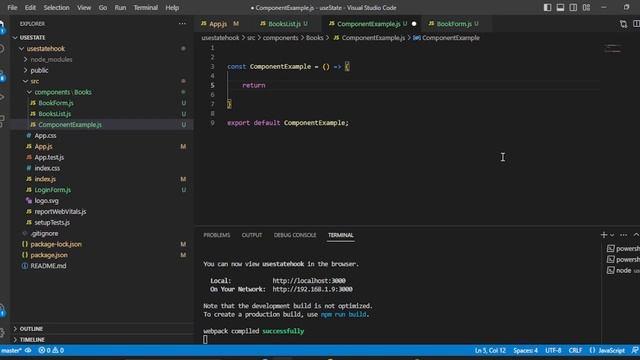This screenshot has width=640, height=360.
Task: Click the src breadcrumb segment
Action: click(251, 38)
